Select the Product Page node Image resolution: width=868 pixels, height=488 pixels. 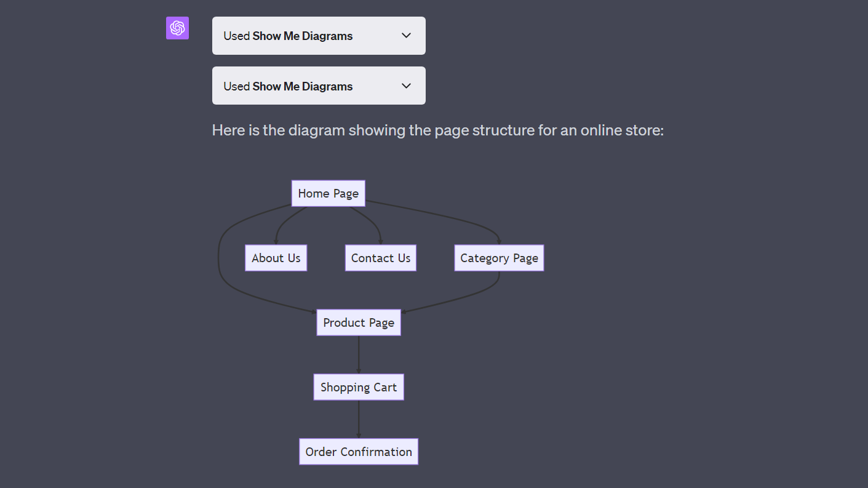coord(358,322)
